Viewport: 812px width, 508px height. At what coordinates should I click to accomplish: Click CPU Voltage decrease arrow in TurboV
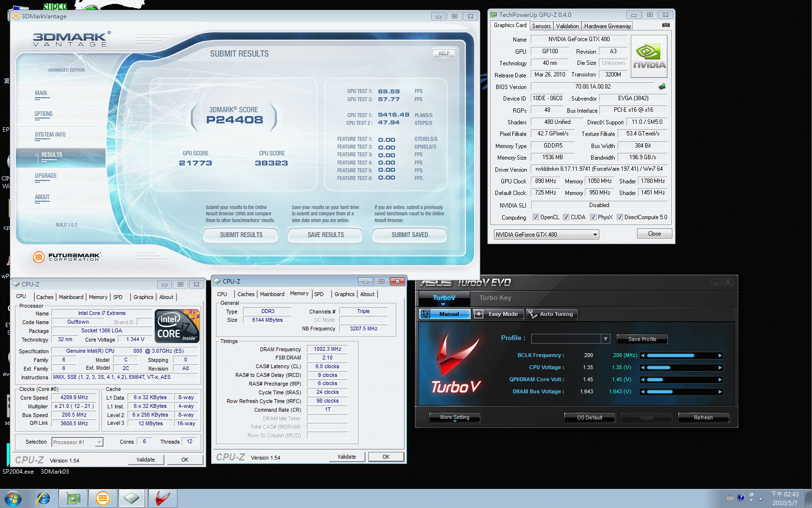click(643, 368)
